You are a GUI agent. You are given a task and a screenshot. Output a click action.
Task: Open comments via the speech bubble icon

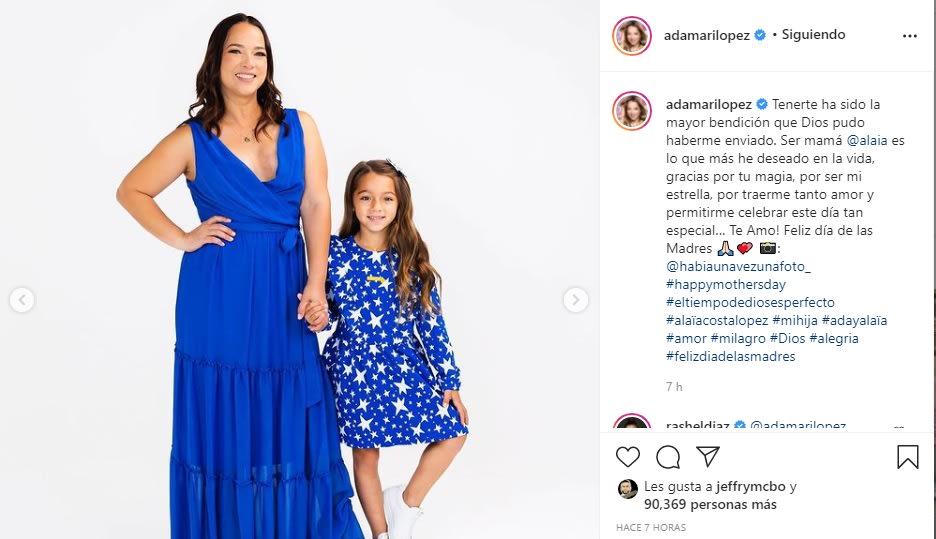[x=668, y=457]
